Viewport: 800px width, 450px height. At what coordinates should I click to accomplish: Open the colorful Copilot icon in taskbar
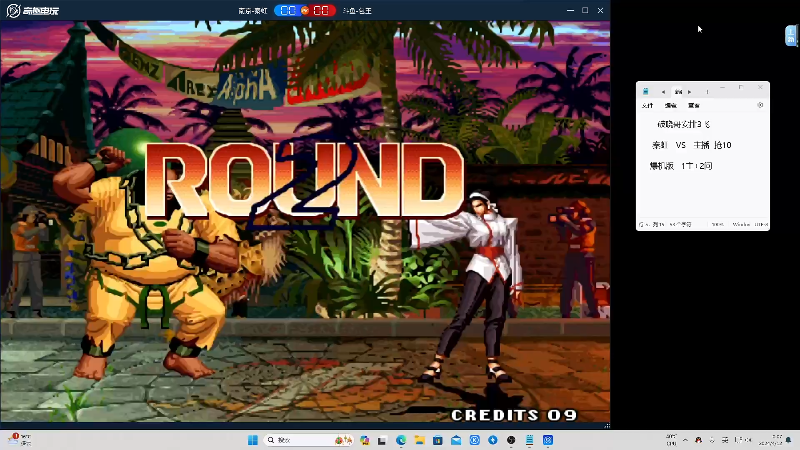tap(364, 440)
